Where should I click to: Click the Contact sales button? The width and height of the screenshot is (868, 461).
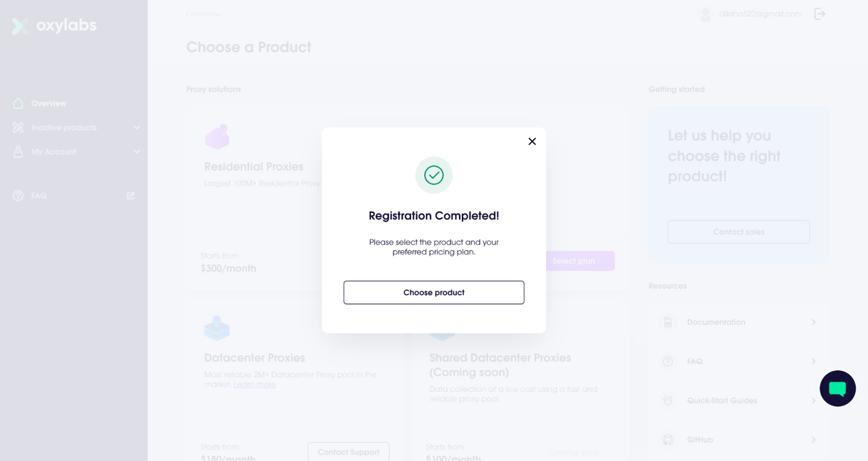tap(738, 232)
